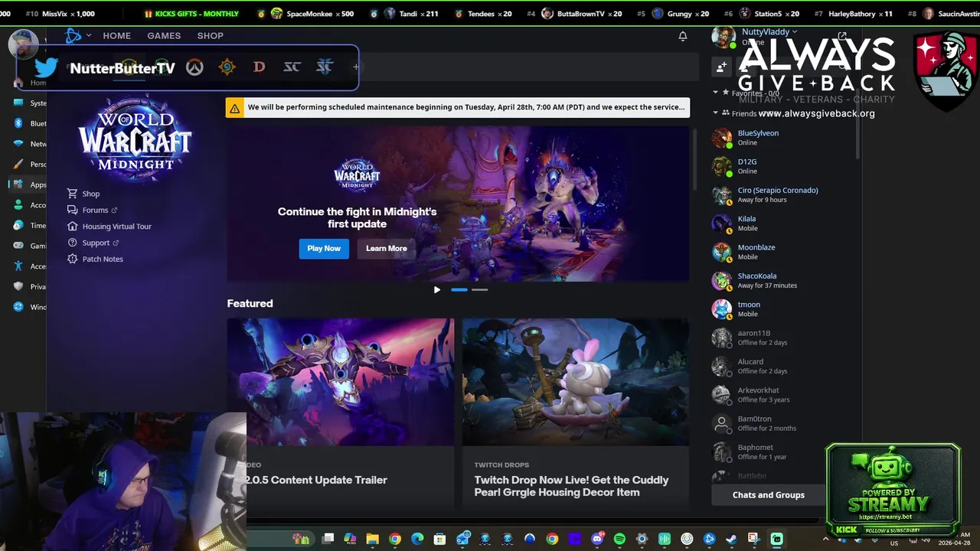The image size is (980, 551).
Task: Collapse the Favorites section
Action: click(x=715, y=93)
